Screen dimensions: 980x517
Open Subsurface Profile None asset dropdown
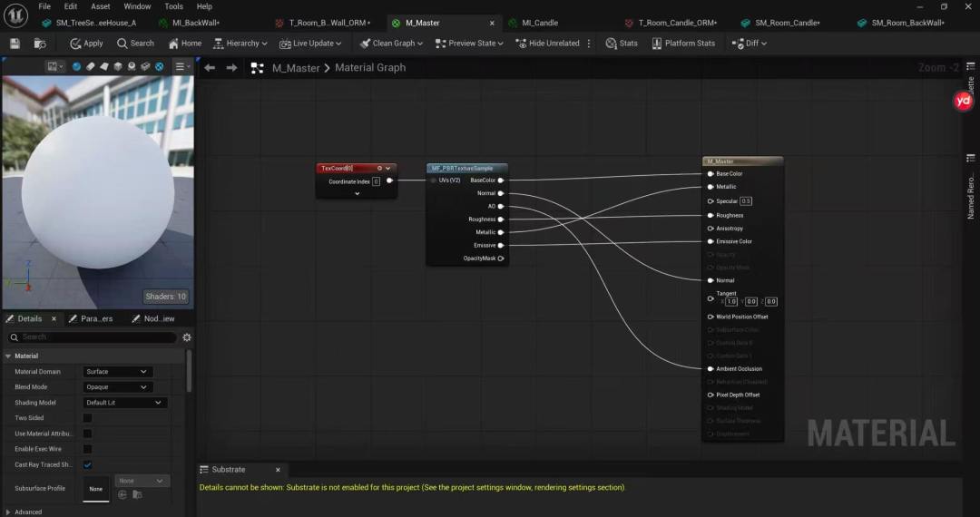142,481
